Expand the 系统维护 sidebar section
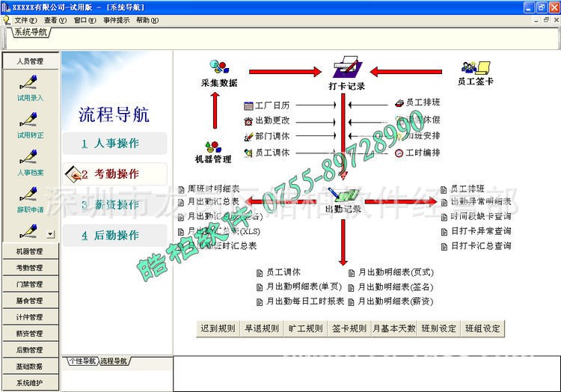 30,383
